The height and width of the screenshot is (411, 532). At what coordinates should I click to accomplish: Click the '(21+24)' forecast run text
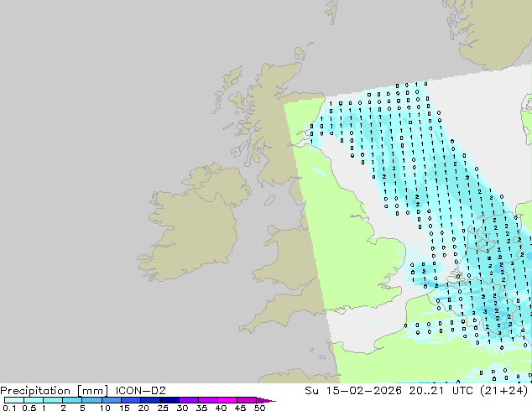click(x=505, y=391)
